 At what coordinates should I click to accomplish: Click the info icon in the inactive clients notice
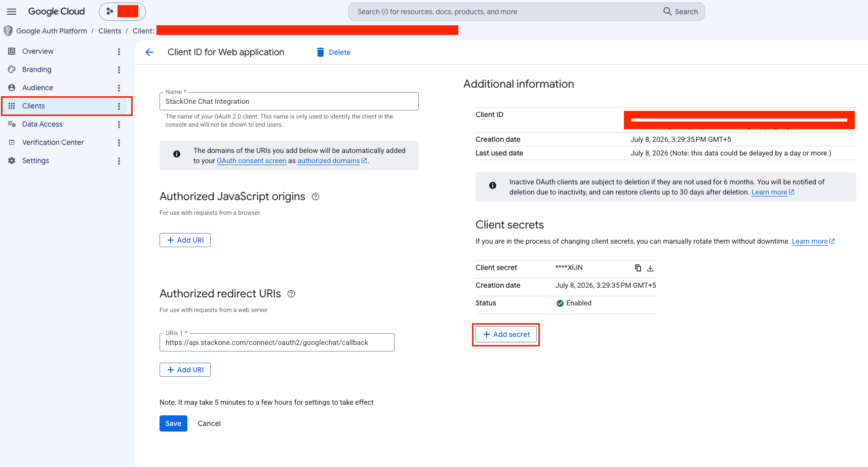(493, 185)
